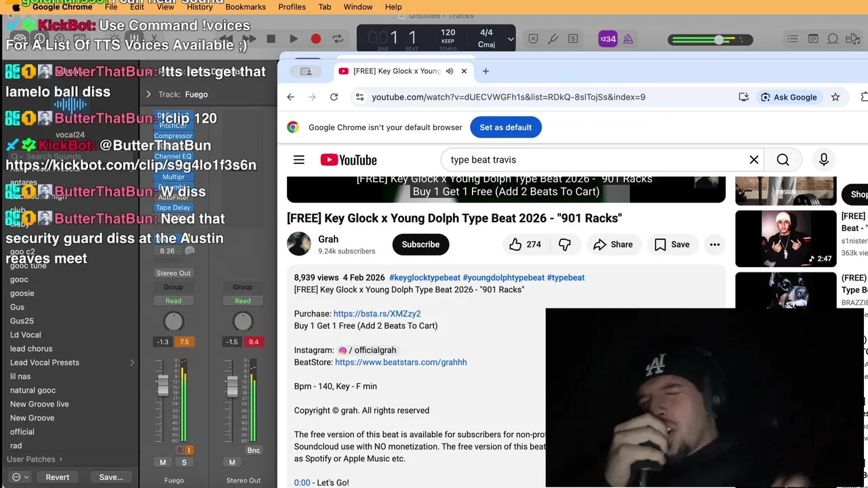Image resolution: width=868 pixels, height=488 pixels.
Task: Open a new Chrome tab with plus
Action: (x=486, y=71)
